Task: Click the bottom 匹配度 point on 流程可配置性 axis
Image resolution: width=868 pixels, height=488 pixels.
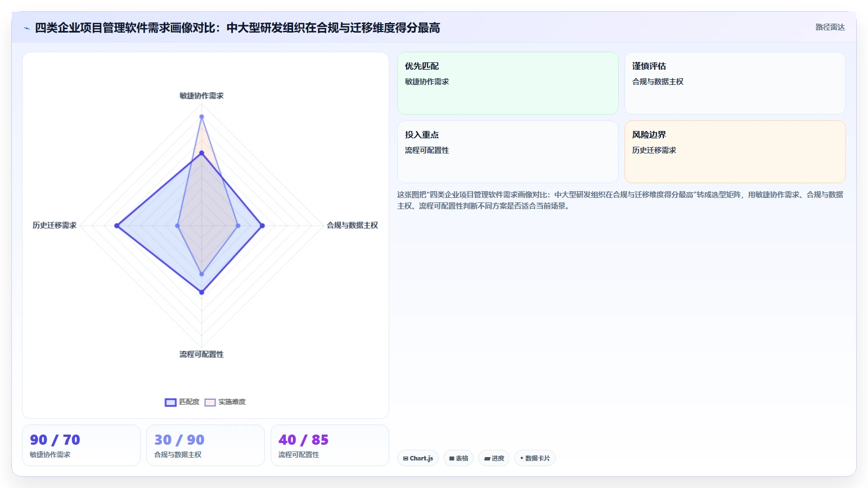Action: [201, 292]
